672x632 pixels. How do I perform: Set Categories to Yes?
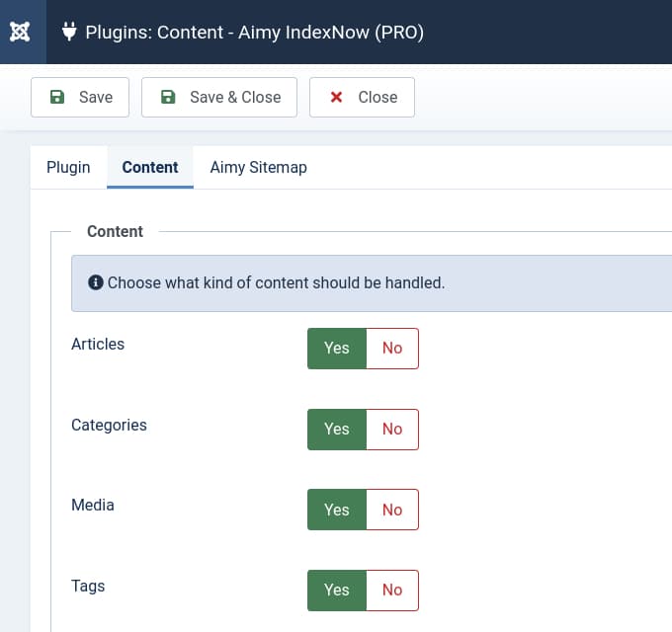[337, 430]
